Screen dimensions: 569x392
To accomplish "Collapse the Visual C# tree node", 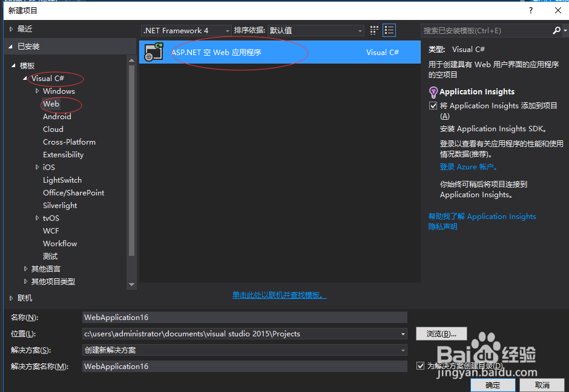I will (x=25, y=78).
